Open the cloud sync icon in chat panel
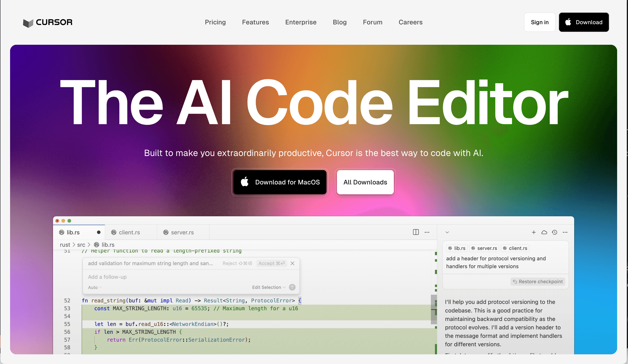This screenshot has height=364, width=628. pyautogui.click(x=544, y=232)
